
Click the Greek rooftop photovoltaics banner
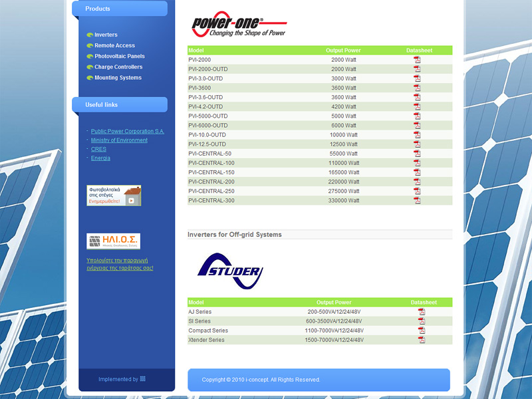(114, 196)
